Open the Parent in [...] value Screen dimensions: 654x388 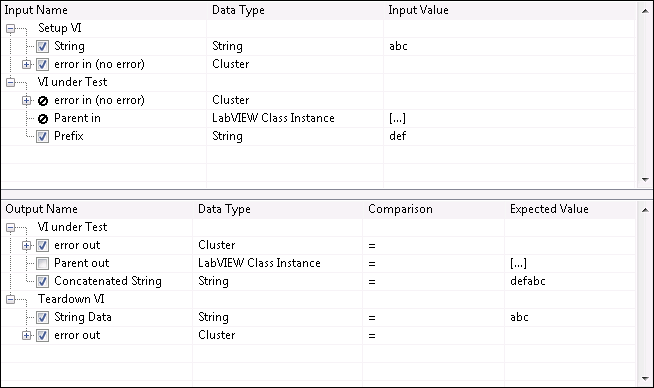(397, 118)
